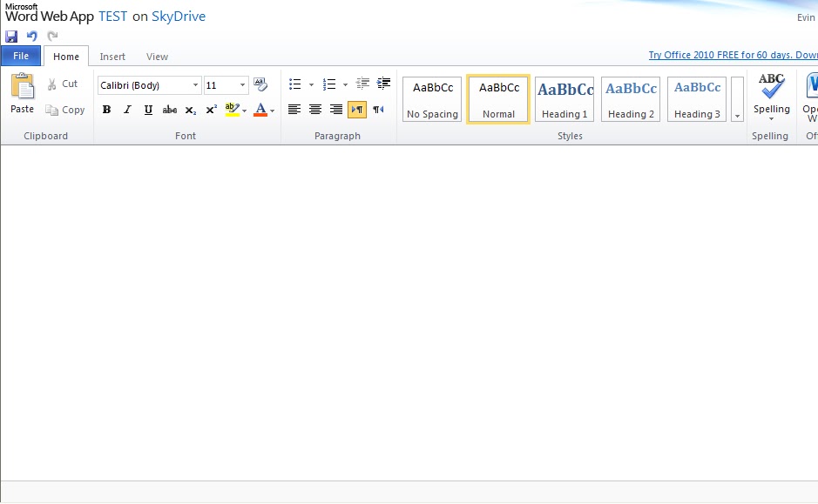Clear formatting with the eraser icon
The image size is (818, 504).
click(260, 84)
